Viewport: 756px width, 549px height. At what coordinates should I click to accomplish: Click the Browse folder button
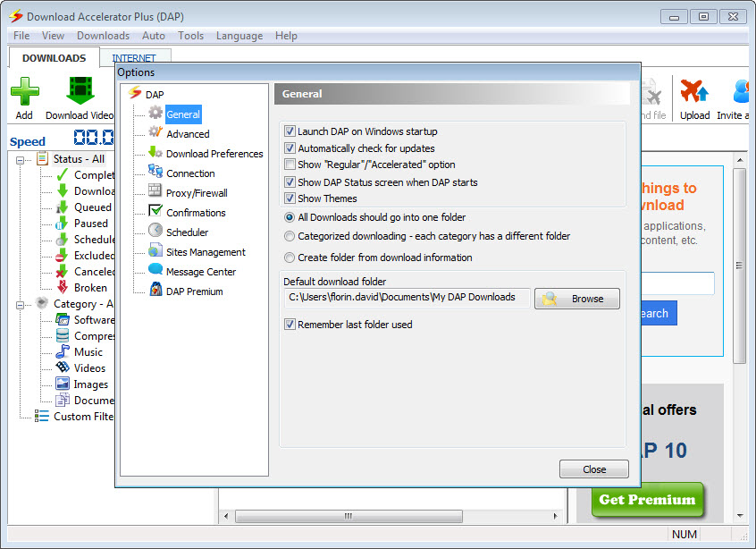[x=576, y=299]
